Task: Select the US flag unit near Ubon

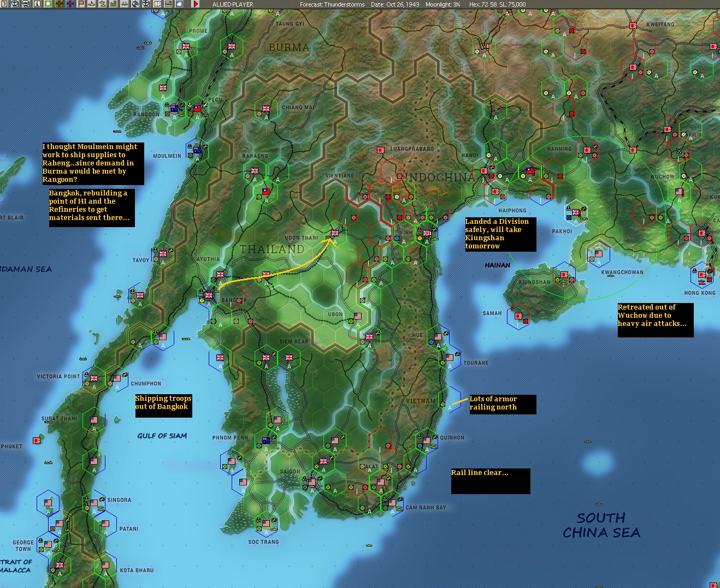Action: [x=358, y=316]
